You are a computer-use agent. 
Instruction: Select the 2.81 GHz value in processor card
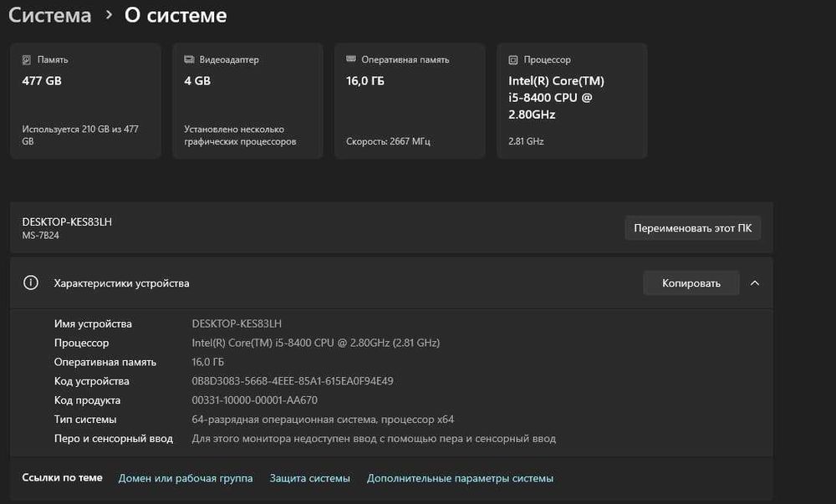526,141
